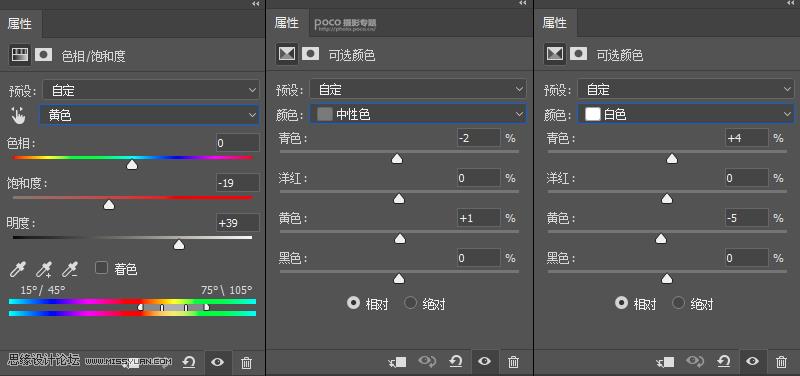Pick the plain eyedropper in hue panel

tap(18, 268)
